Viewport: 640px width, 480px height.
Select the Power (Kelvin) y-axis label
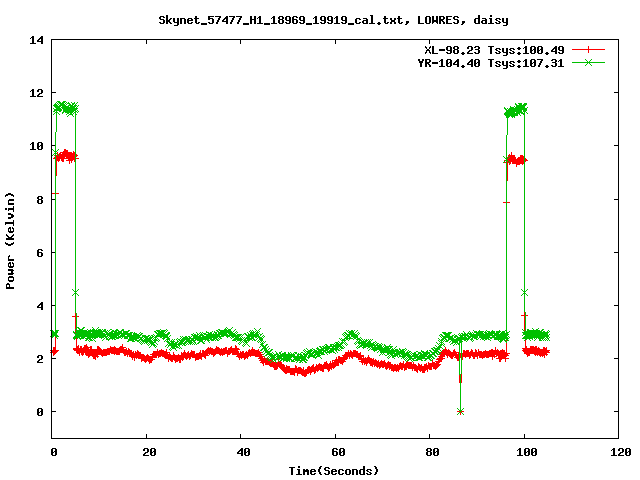[x=10, y=241]
